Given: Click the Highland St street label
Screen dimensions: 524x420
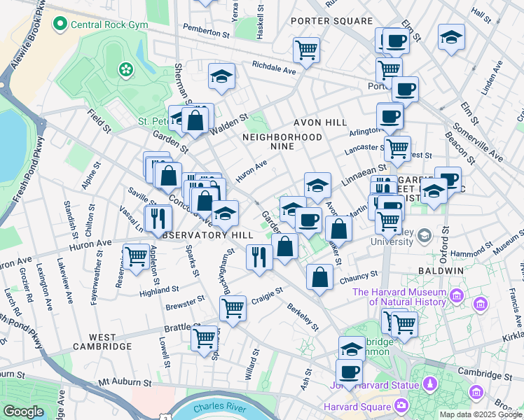Looking at the screenshot, I should [x=159, y=291].
